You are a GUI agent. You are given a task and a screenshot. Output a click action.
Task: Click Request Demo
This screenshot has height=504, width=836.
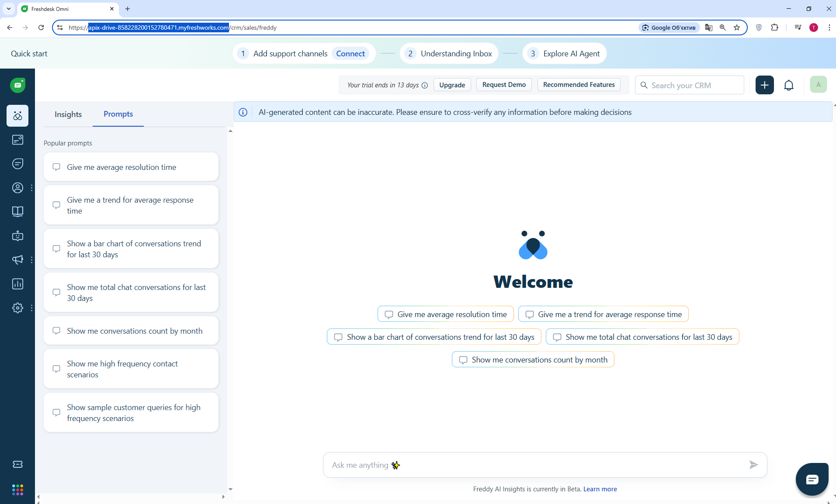pos(504,85)
